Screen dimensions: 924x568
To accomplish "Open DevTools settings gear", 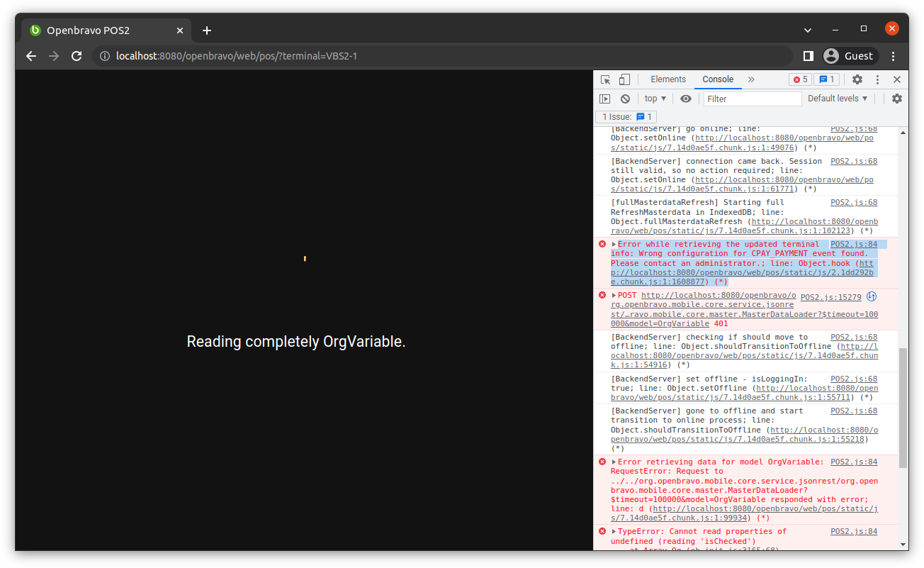I will (x=857, y=79).
